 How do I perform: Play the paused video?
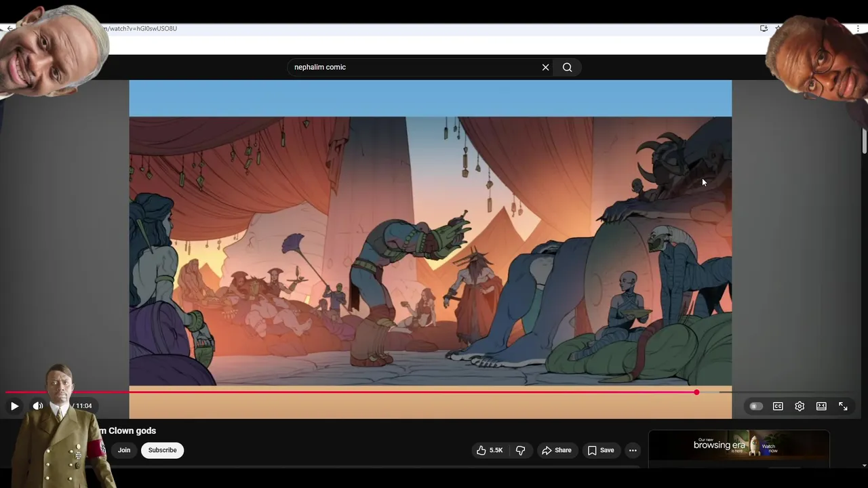14,406
